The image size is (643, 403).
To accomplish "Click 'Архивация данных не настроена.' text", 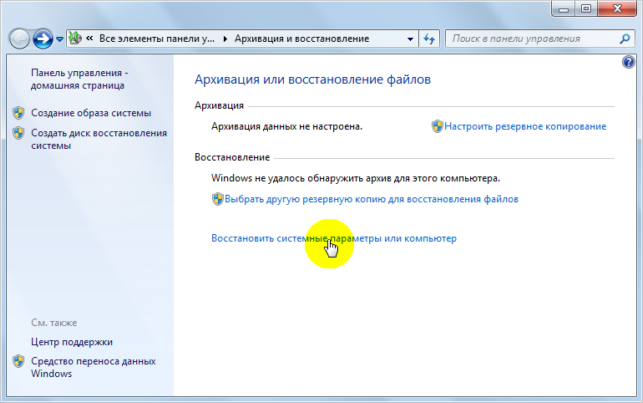I will point(287,126).
